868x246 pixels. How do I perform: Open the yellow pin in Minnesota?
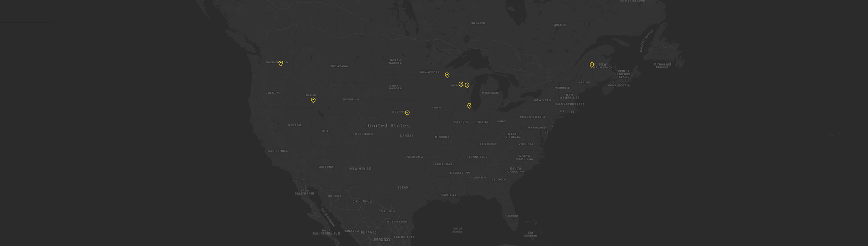pyautogui.click(x=447, y=75)
